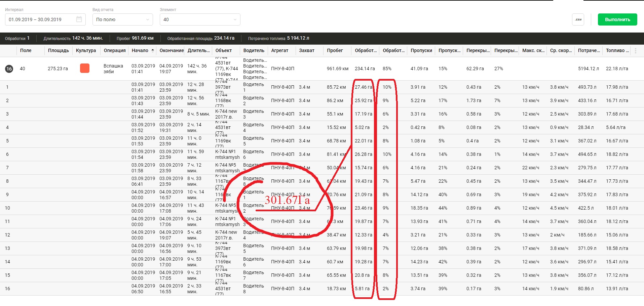Image resolution: width=644 pixels, height=306 pixels.
Task: Select row 1 with 27.46 га processed
Action: click(x=363, y=87)
